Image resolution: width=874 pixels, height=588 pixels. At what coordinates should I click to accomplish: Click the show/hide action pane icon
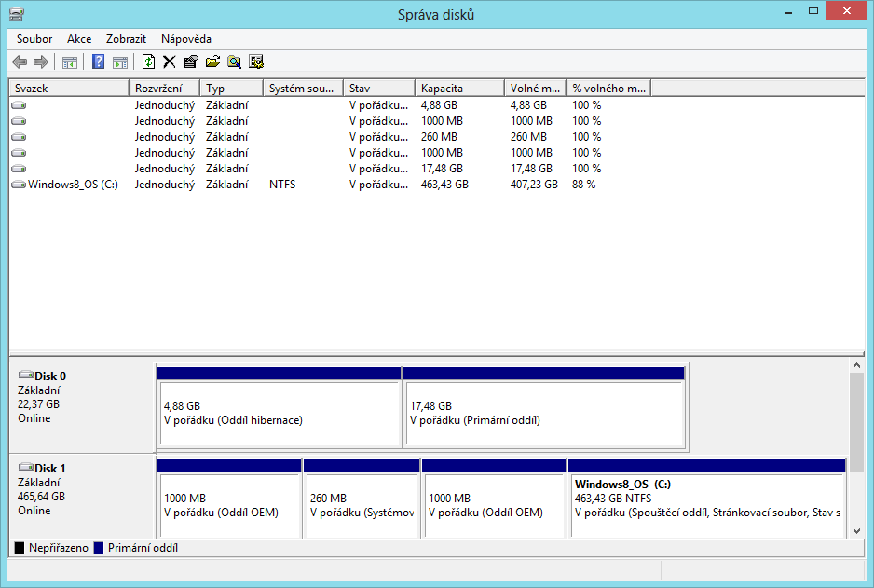119,62
